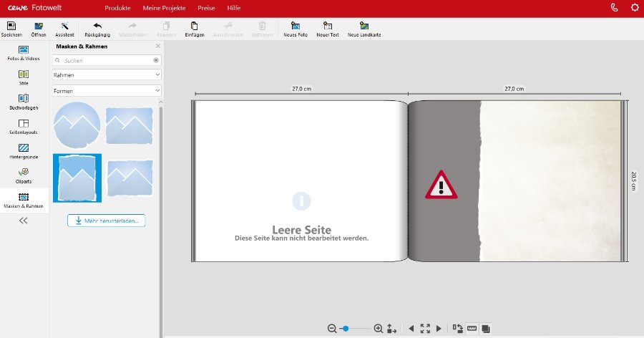This screenshot has height=338, width=644.
Task: Expand the Rahmen dropdown
Action: tap(107, 74)
